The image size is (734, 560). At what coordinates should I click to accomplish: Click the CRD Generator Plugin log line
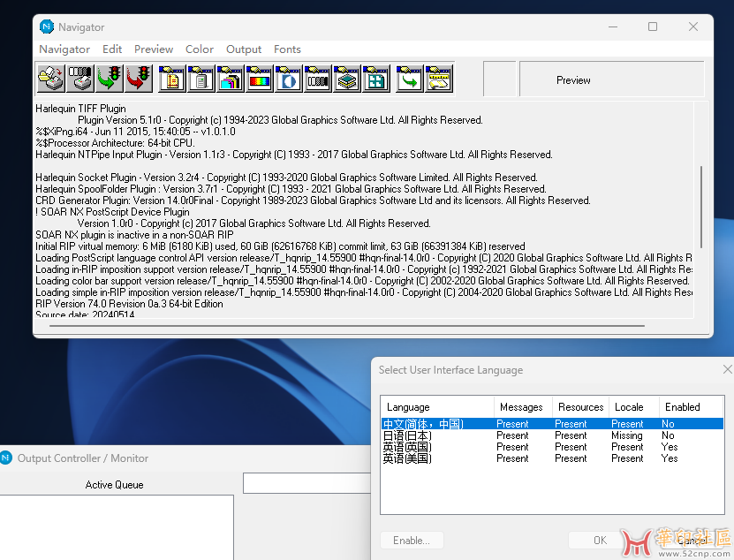313,201
